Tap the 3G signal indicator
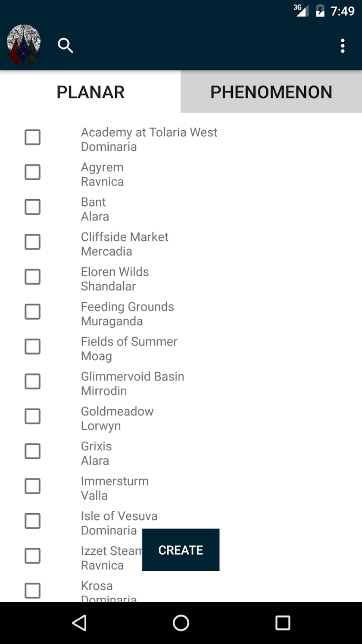 301,10
